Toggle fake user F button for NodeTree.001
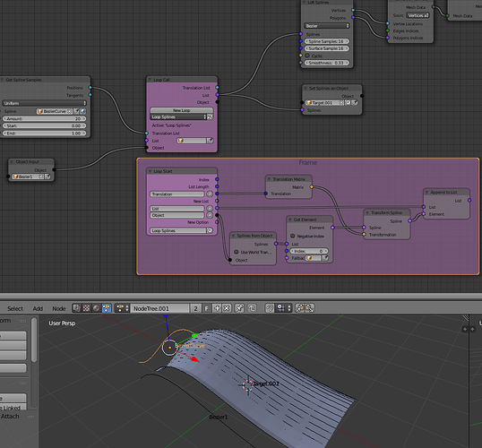 [207, 308]
